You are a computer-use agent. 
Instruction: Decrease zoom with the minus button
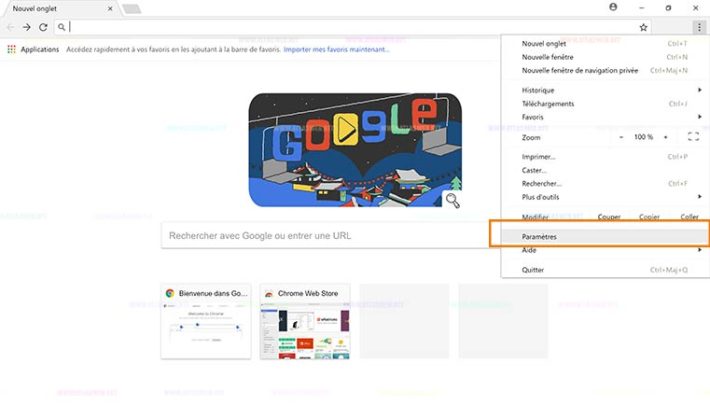(x=620, y=137)
